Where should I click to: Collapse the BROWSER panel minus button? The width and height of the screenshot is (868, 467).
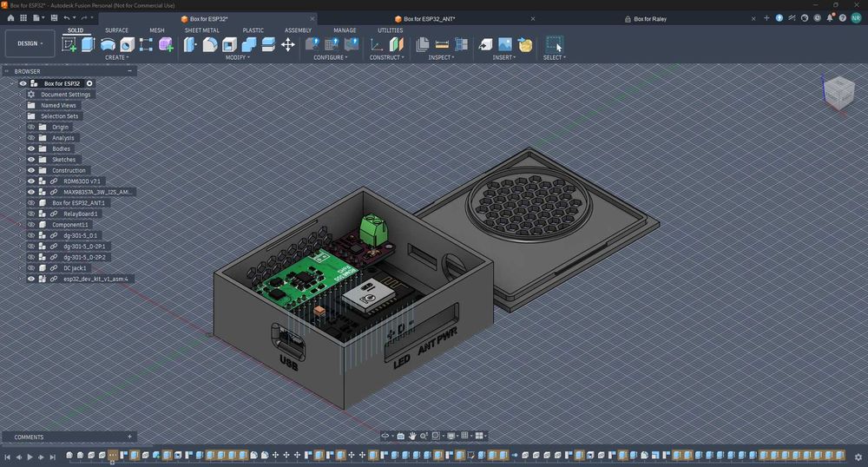click(129, 71)
